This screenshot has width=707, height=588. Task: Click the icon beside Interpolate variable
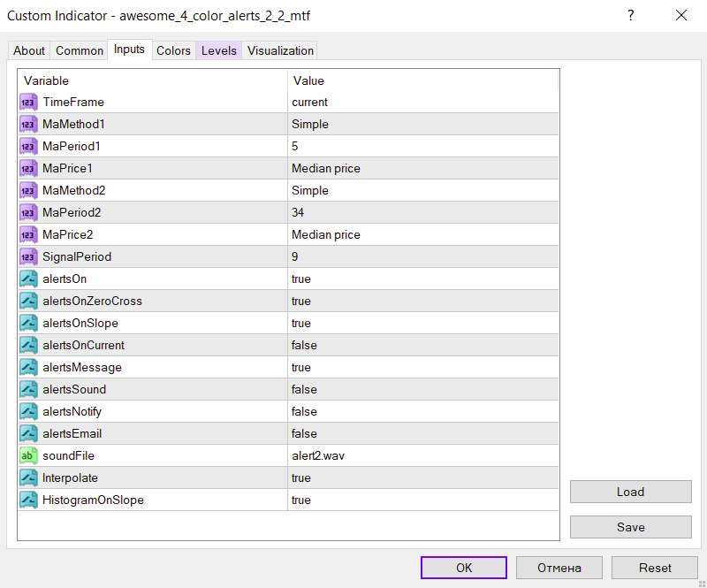click(27, 478)
